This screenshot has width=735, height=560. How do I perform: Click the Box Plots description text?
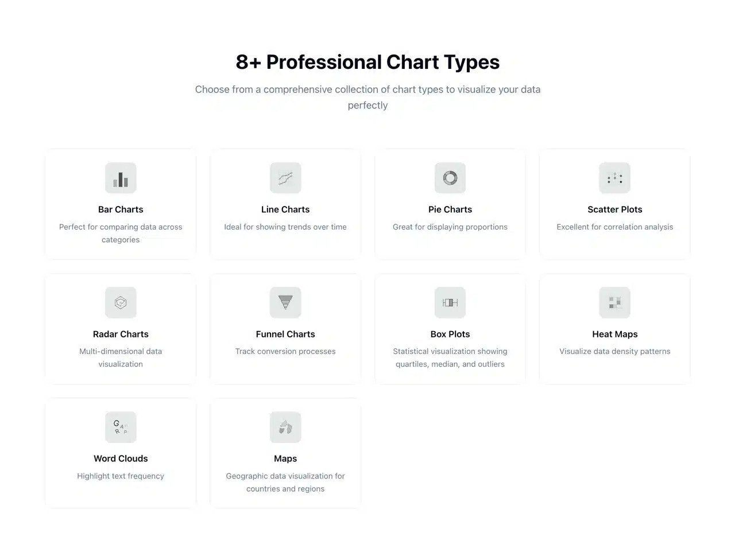click(x=450, y=357)
